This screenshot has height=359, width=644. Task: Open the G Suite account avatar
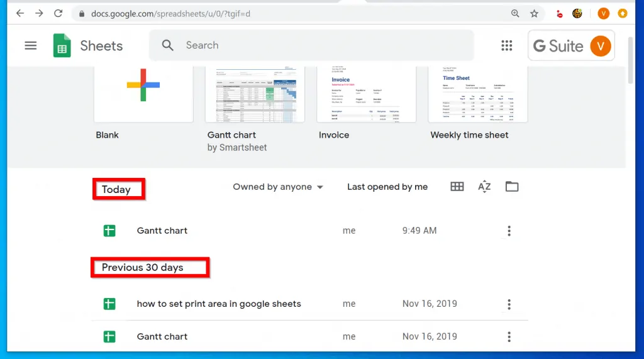[601, 46]
